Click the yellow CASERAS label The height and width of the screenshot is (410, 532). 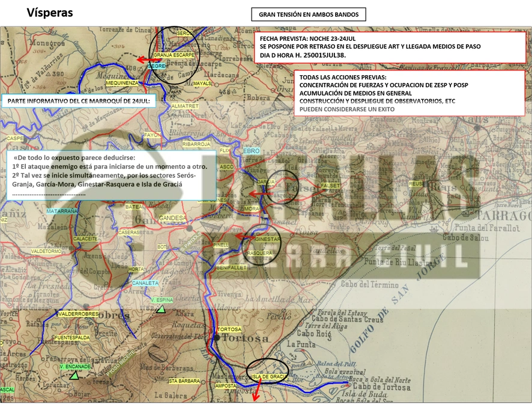(x=129, y=232)
